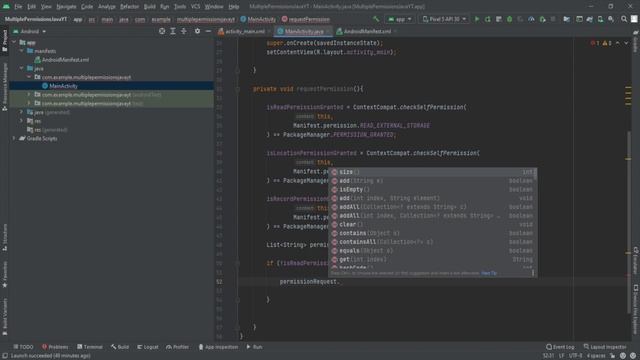Expand the androidTest package node

(x=29, y=94)
